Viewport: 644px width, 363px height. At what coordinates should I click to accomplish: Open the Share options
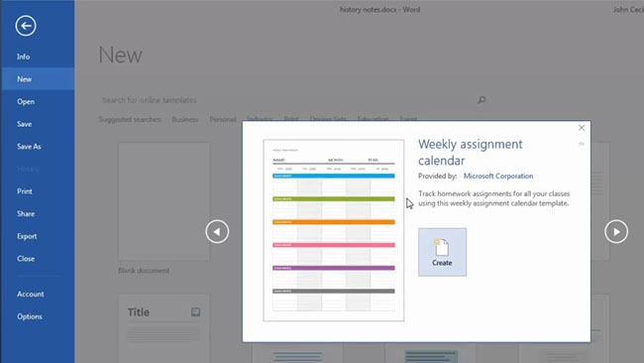26,214
